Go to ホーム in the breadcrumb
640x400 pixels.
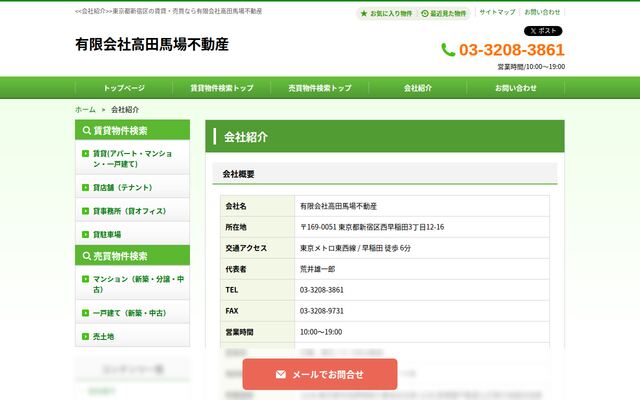[x=85, y=109]
